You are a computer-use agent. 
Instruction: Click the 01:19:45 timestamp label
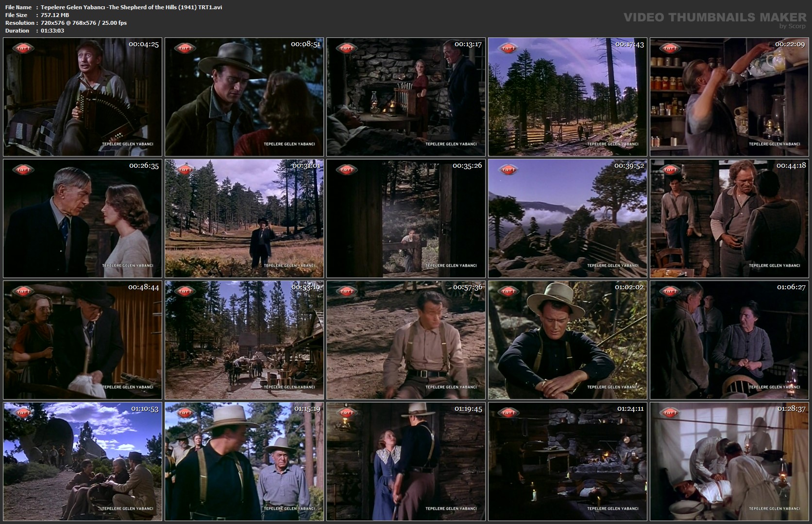pyautogui.click(x=468, y=409)
